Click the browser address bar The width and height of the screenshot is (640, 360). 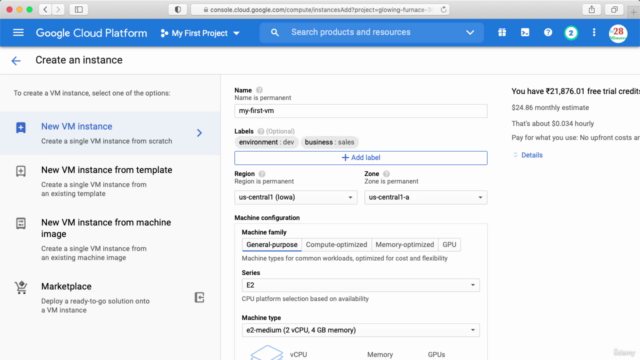click(320, 9)
